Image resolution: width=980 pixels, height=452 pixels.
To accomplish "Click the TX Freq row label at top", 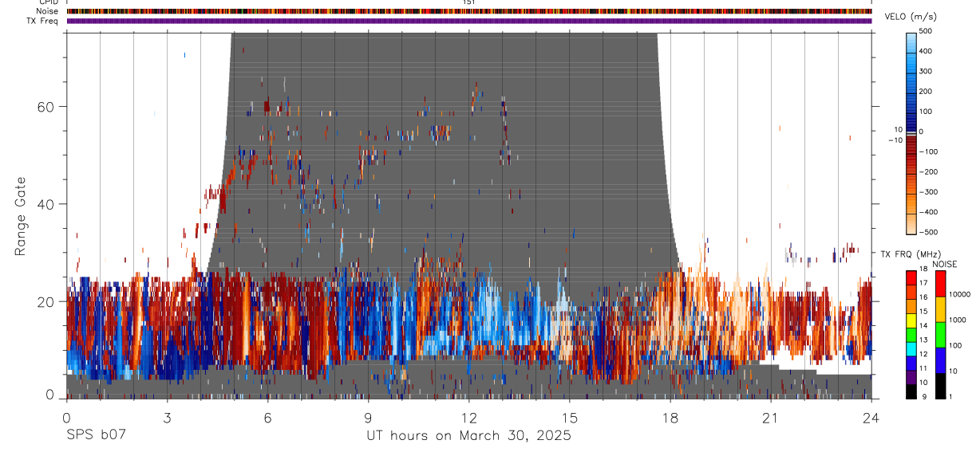I will (43, 20).
